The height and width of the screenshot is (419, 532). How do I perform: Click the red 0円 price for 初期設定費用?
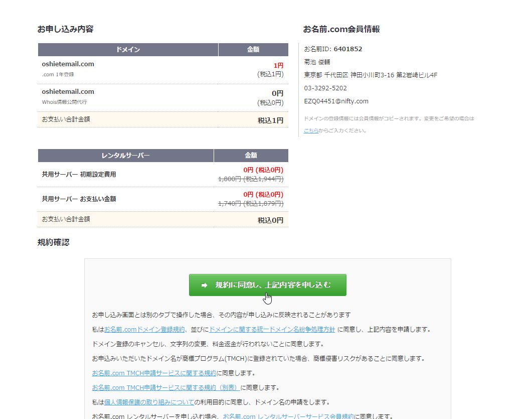(263, 170)
